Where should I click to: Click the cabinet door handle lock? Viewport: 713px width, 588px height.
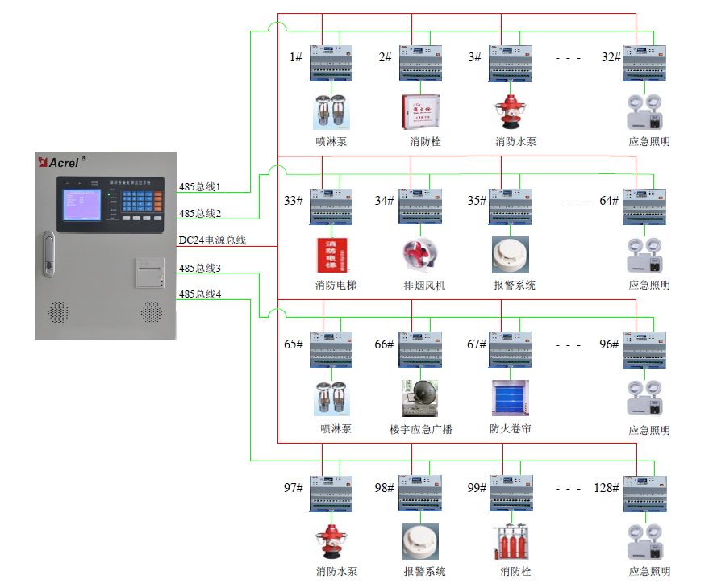pyautogui.click(x=49, y=253)
